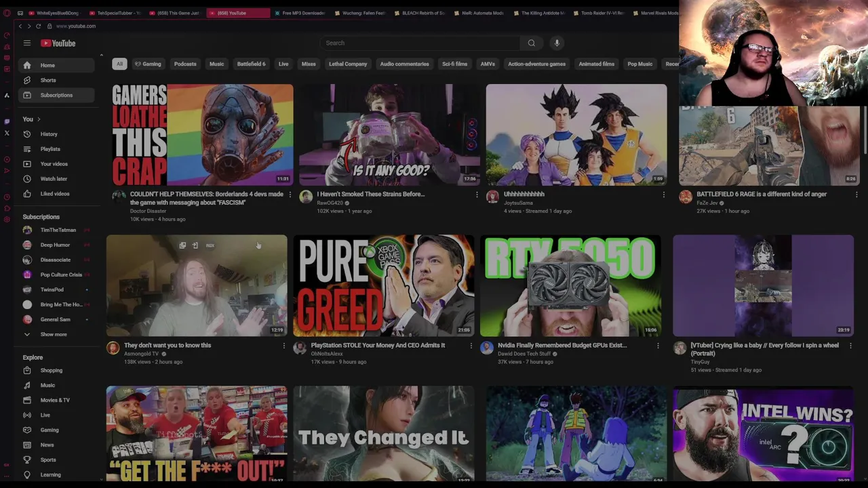
Task: Select the Lethal Company filter chip
Action: tap(348, 64)
